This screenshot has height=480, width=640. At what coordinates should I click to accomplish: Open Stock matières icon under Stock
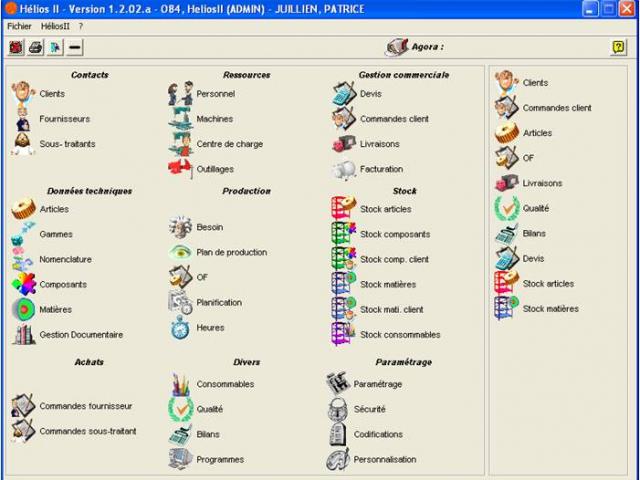[344, 284]
